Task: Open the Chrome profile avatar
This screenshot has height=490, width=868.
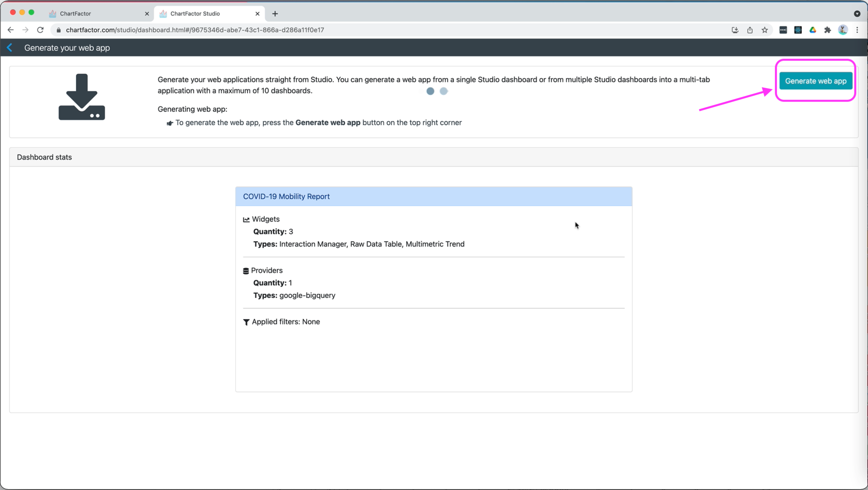Action: pos(842,30)
